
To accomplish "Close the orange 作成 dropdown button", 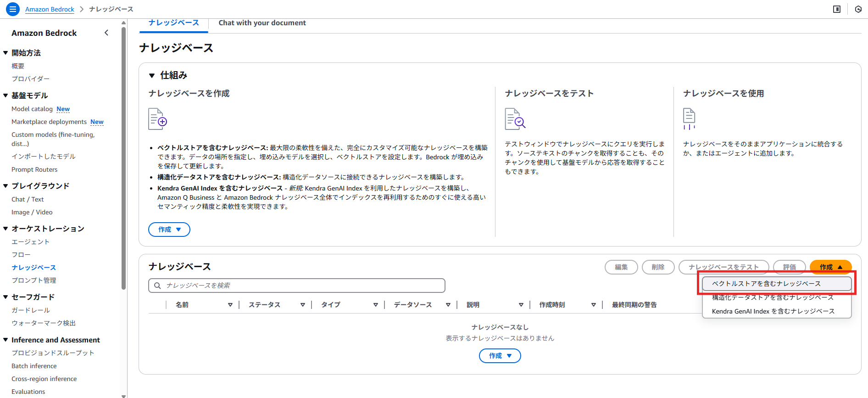I will (x=831, y=267).
